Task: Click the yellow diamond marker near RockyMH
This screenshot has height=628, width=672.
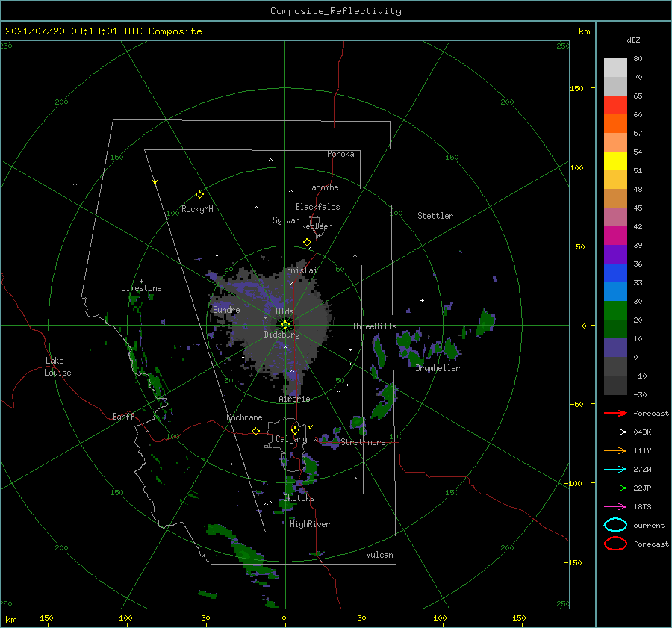Action: pyautogui.click(x=199, y=195)
